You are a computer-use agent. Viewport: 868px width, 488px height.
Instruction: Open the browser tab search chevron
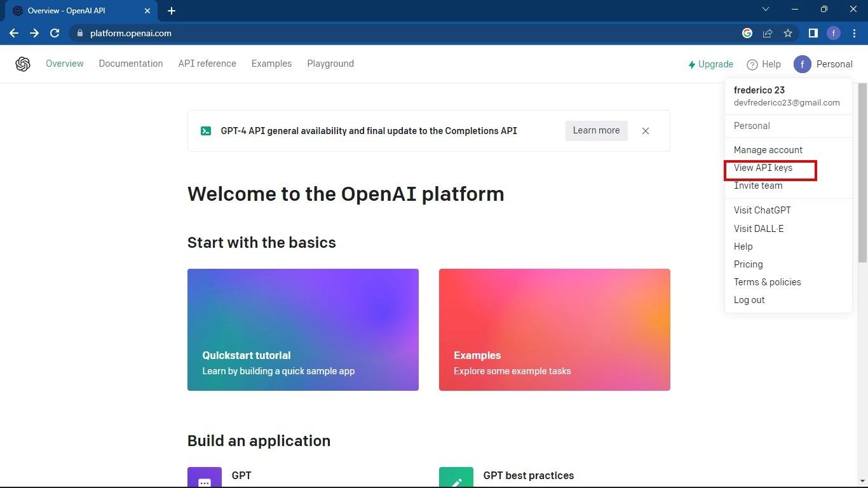765,10
